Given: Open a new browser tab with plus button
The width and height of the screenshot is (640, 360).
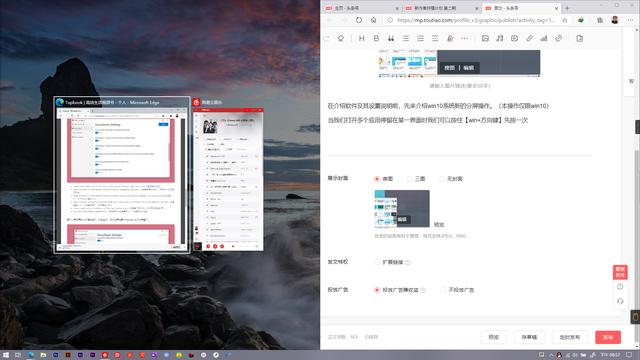Looking at the screenshot, I should pyautogui.click(x=567, y=8).
